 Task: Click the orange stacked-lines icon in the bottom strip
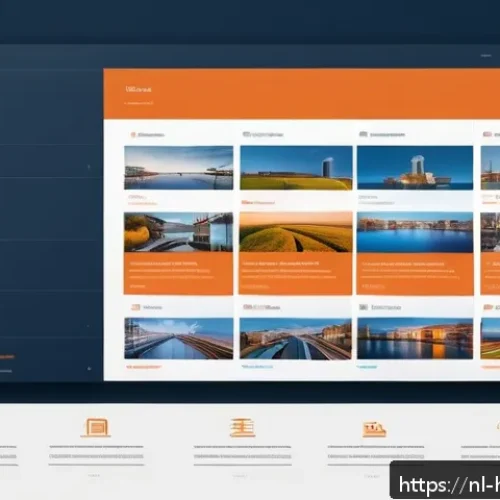(x=243, y=428)
